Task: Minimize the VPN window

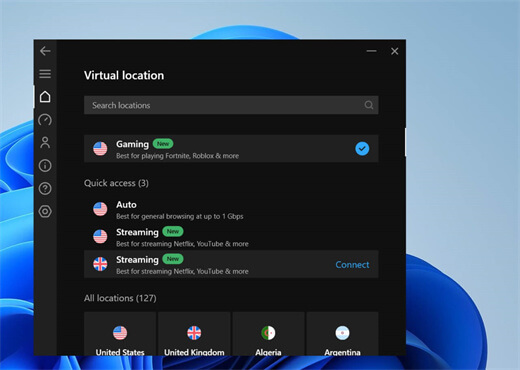Action: (x=371, y=51)
